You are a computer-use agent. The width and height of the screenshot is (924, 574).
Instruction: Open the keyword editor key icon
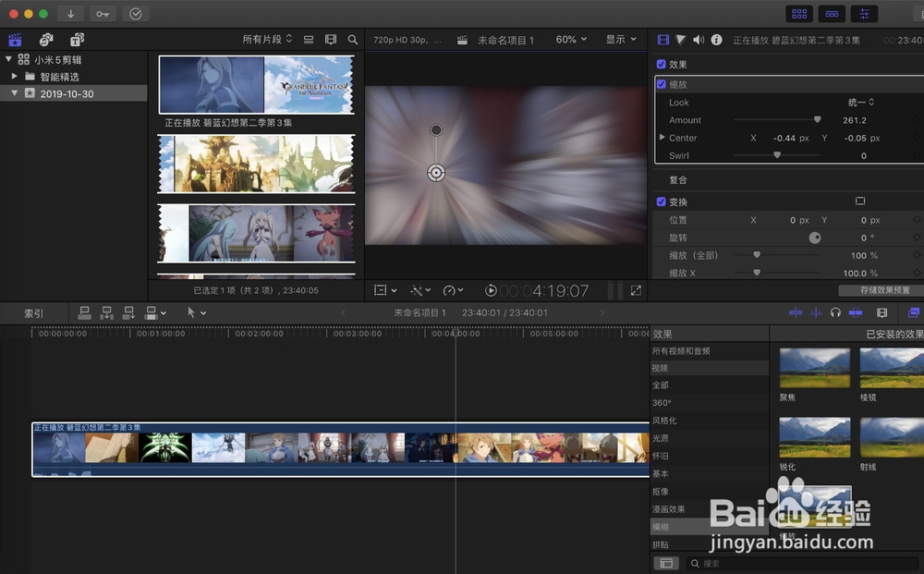coord(103,14)
